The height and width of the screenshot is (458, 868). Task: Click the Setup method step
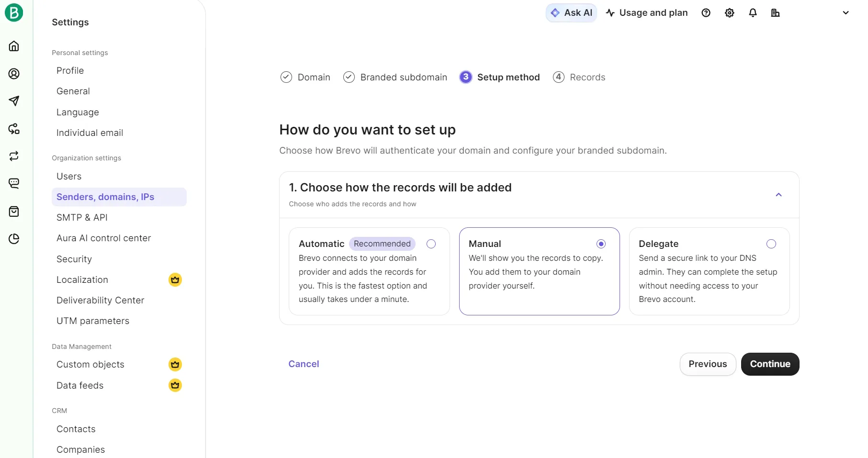tap(499, 77)
